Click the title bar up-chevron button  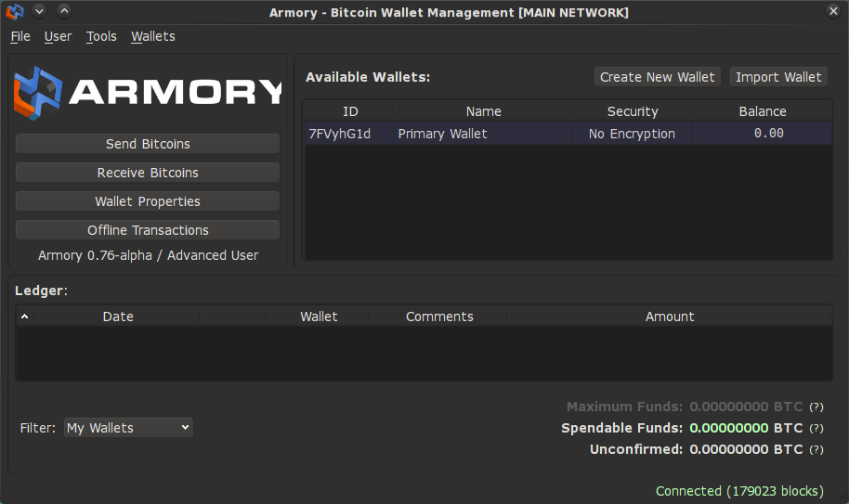point(64,12)
